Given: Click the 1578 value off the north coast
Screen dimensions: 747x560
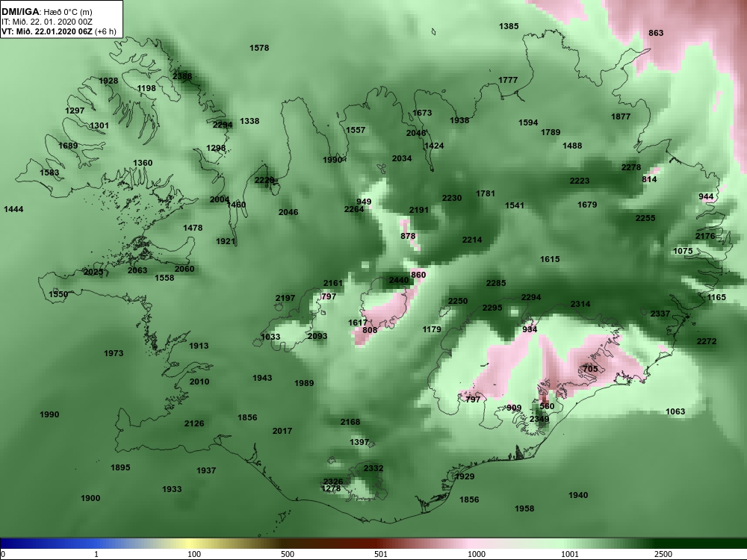Looking at the screenshot, I should (259, 48).
